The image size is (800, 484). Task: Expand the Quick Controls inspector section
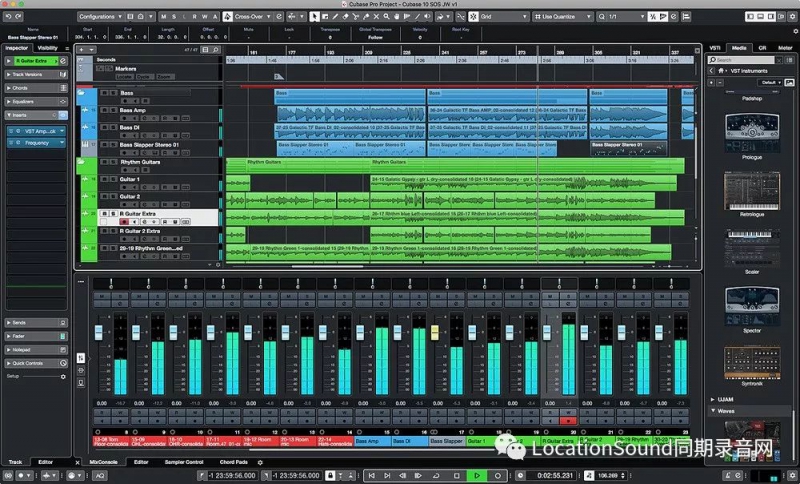pyautogui.click(x=36, y=363)
